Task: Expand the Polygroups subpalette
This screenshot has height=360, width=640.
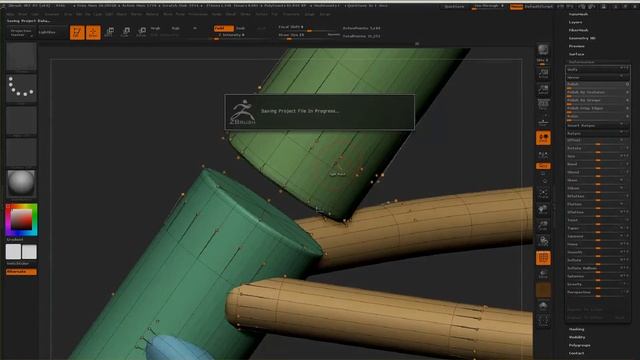Action: (x=580, y=345)
